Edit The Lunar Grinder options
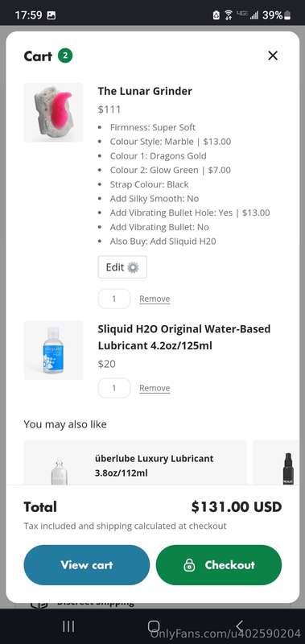Image resolution: width=305 pixels, height=644 pixels. click(122, 267)
